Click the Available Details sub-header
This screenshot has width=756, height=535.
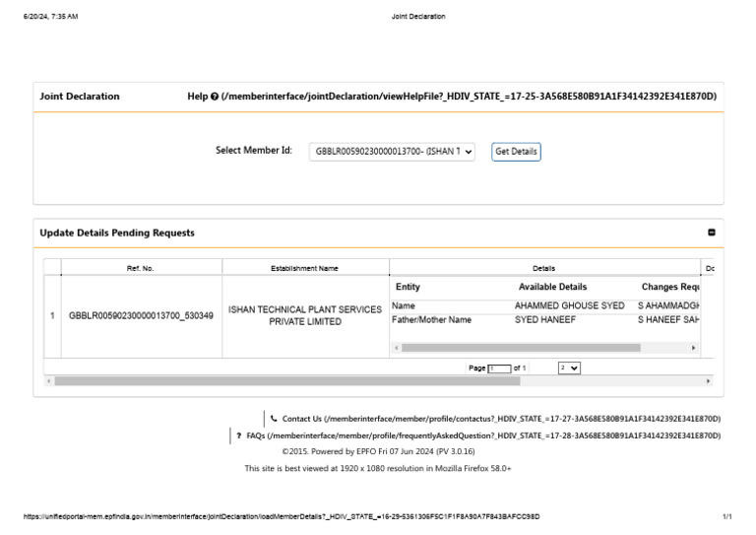[x=552, y=287]
